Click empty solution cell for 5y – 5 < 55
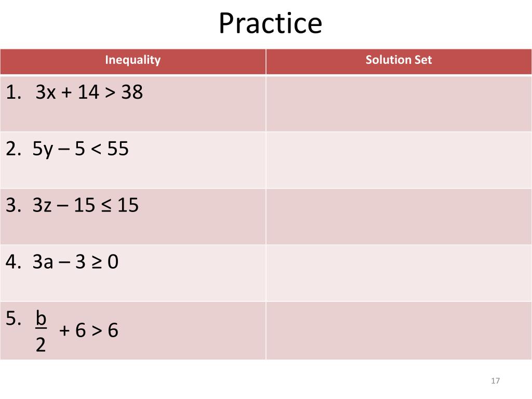532x399 pixels. pyautogui.click(x=398, y=160)
